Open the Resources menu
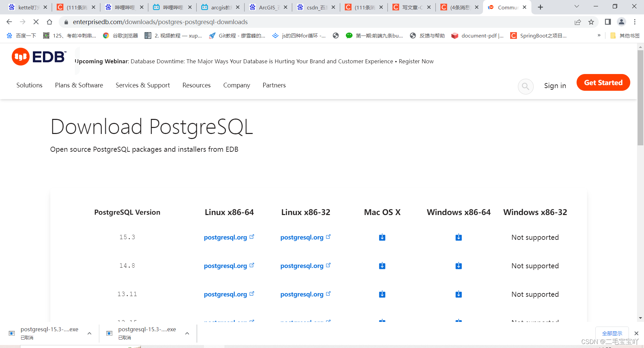Viewport: 644px width, 348px height. pos(197,85)
